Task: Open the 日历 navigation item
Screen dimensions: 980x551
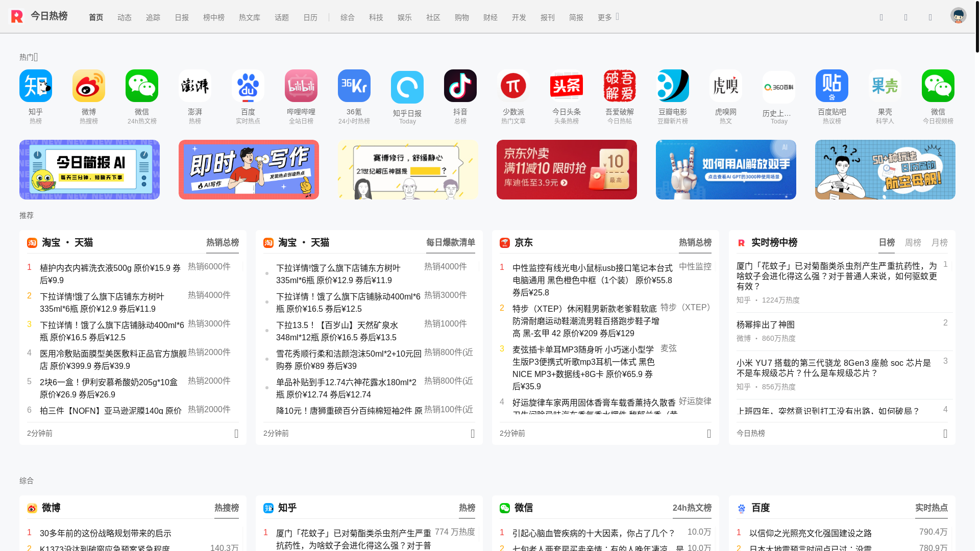Action: pyautogui.click(x=310, y=17)
